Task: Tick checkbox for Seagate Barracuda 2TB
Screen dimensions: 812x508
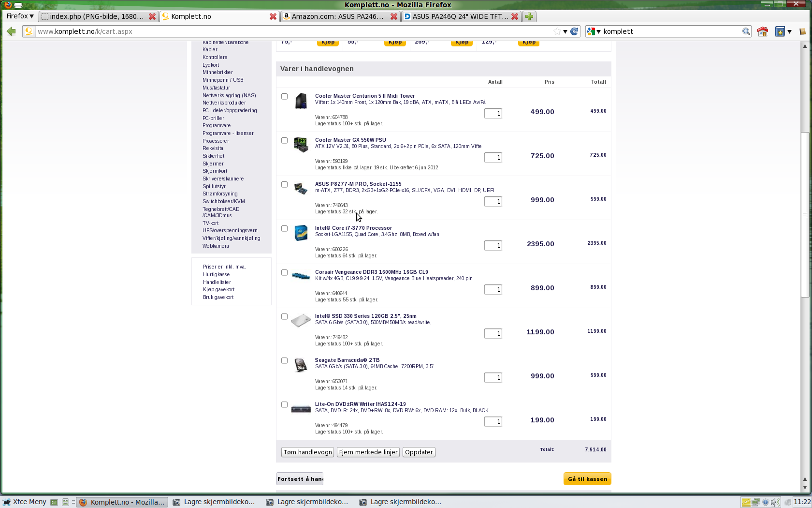Action: pyautogui.click(x=284, y=360)
